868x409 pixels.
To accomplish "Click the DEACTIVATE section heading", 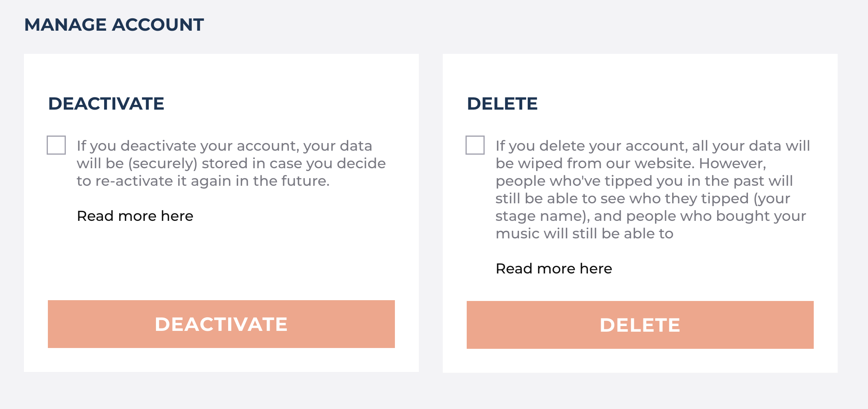I will click(x=106, y=104).
